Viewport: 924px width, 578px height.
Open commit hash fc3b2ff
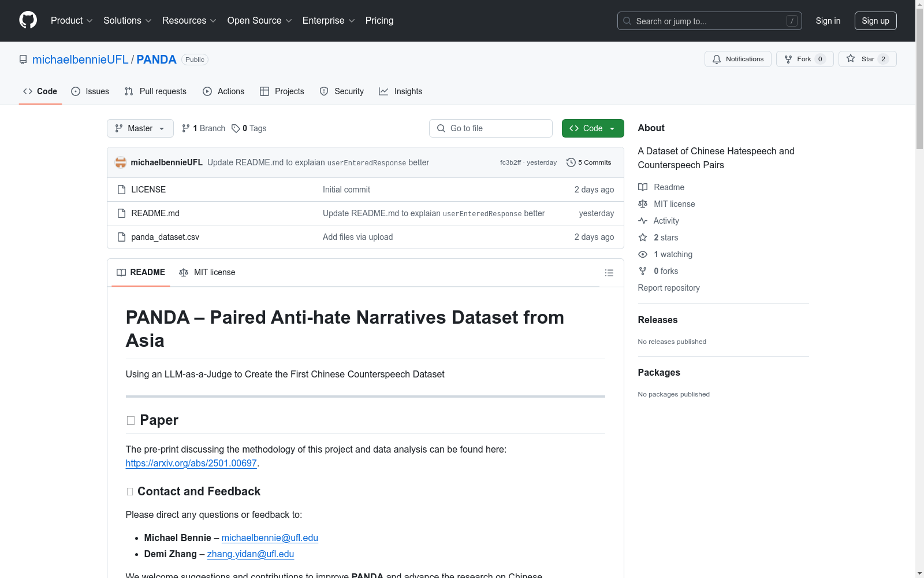(x=510, y=162)
